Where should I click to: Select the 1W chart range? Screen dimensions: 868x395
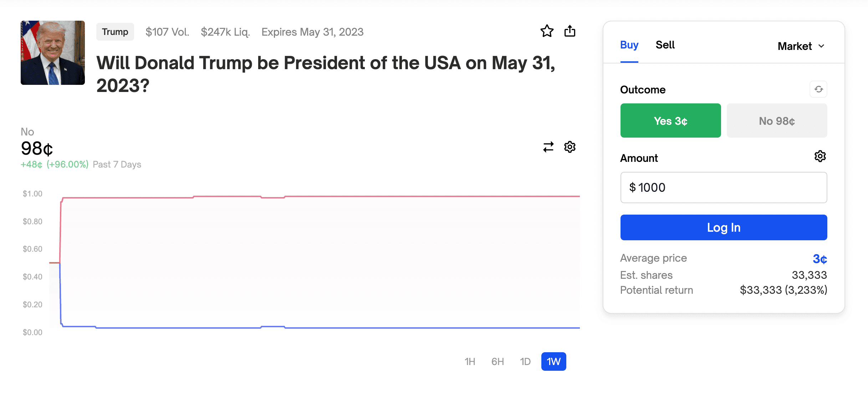[x=553, y=361]
